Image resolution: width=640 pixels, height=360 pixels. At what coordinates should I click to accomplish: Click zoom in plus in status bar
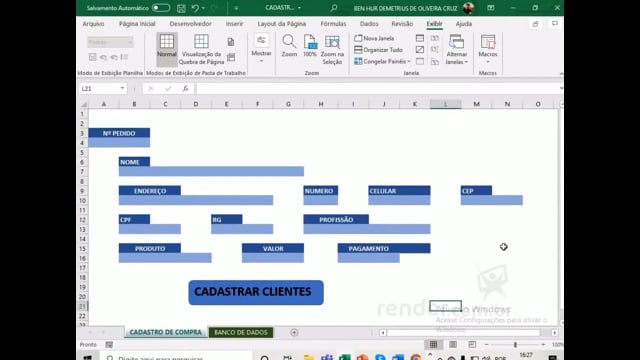click(543, 345)
